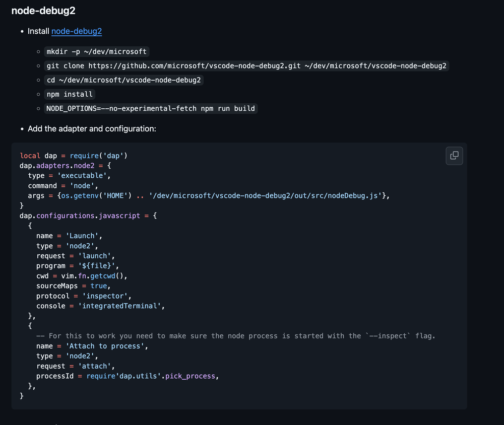Select the cd vscode-node-debug2 snippet
The image size is (504, 425).
click(x=123, y=80)
